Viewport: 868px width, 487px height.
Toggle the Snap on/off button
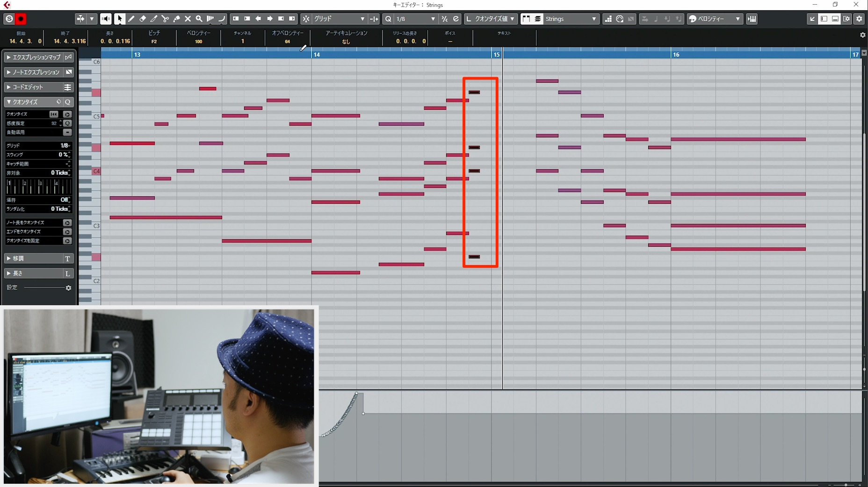pyautogui.click(x=306, y=19)
